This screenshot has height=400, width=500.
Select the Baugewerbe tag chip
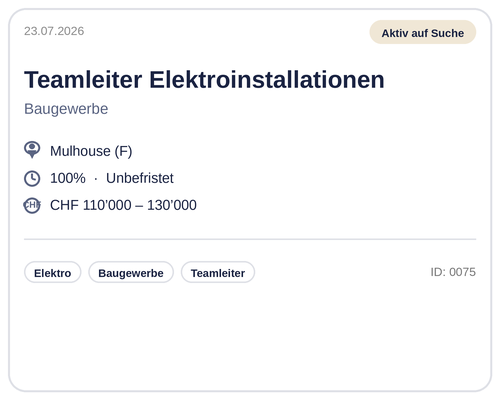(x=131, y=272)
